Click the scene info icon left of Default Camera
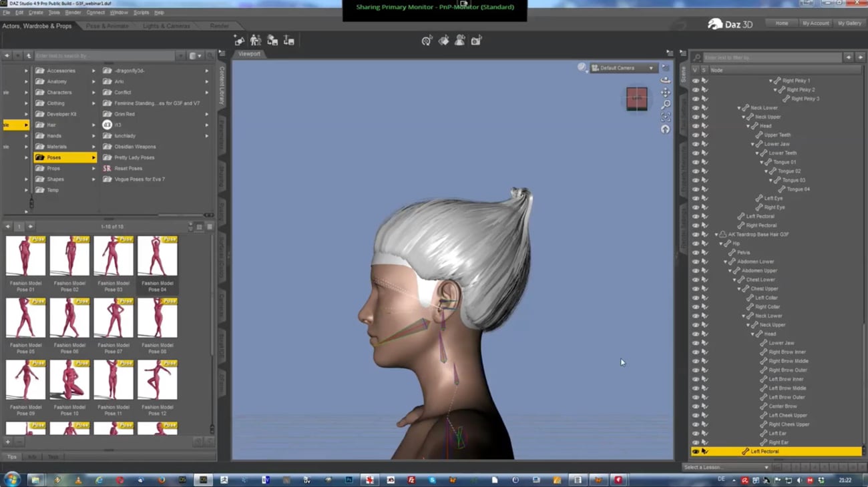This screenshot has width=868, height=487. click(582, 67)
